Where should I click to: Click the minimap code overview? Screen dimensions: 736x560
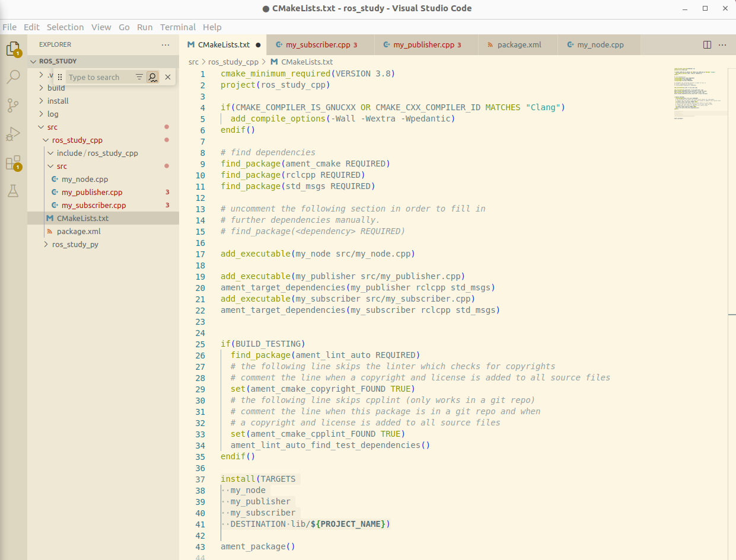(x=700, y=95)
